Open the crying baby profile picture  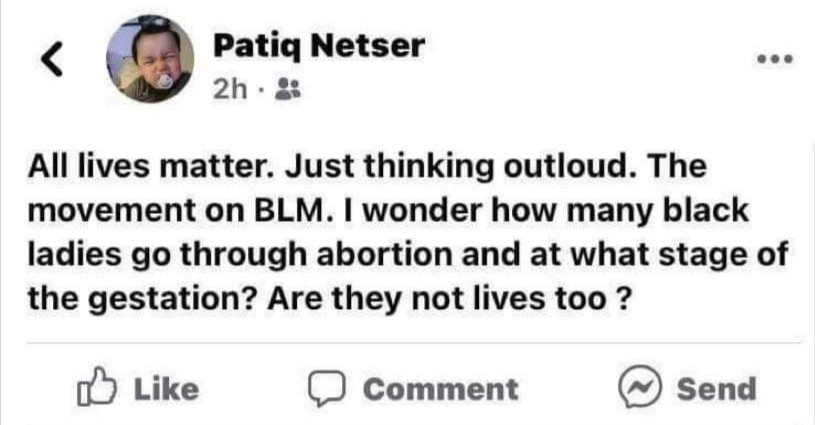pos(150,59)
